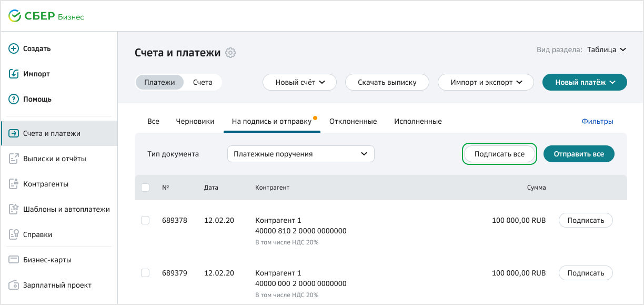644x305 pixels.
Task: Switch to the Счета toggle
Action: 203,82
